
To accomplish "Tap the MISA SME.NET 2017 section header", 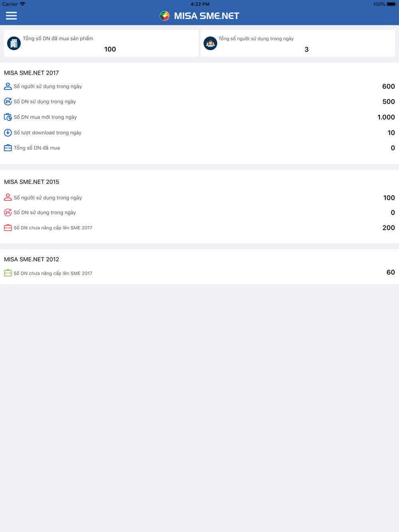I will (32, 73).
